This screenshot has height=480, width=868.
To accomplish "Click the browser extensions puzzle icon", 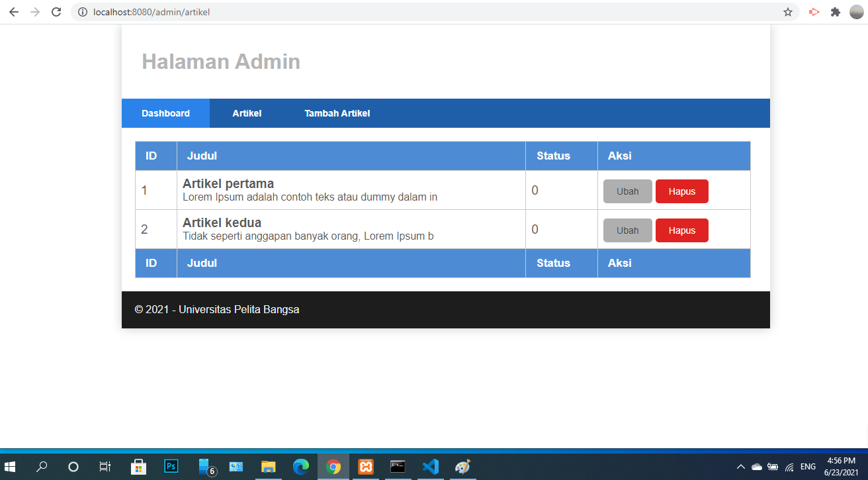I will tap(835, 11).
